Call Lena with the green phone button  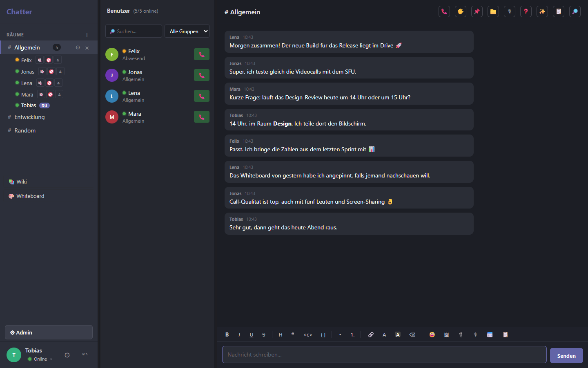coord(202,96)
